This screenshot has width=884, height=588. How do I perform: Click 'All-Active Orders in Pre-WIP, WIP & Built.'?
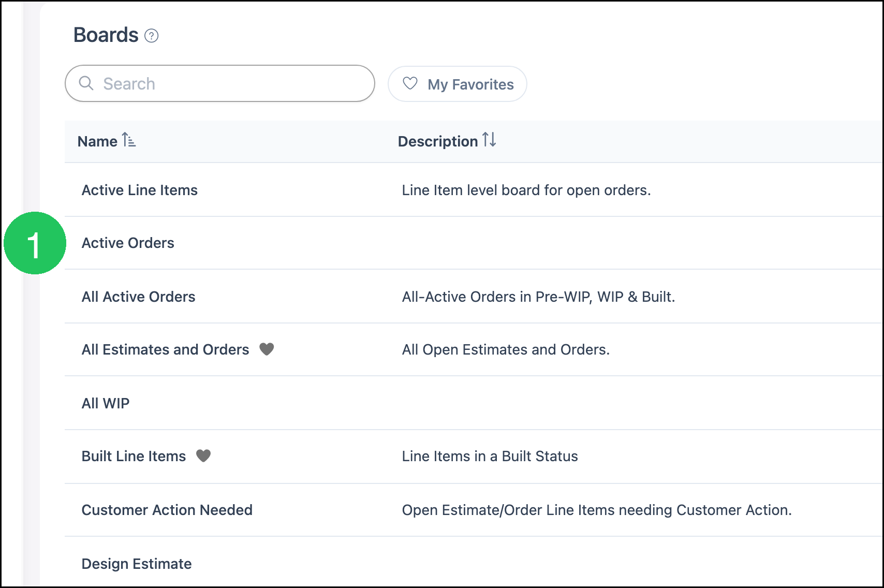point(539,297)
